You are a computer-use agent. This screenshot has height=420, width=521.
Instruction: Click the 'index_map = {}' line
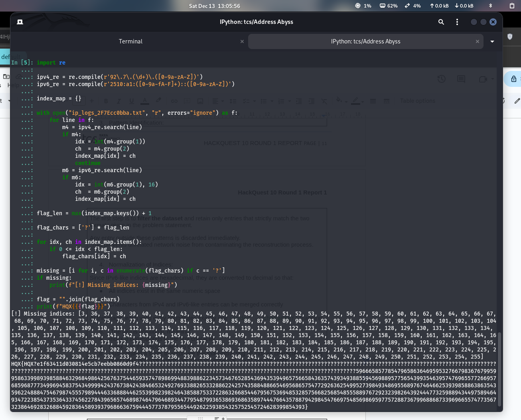(59, 98)
